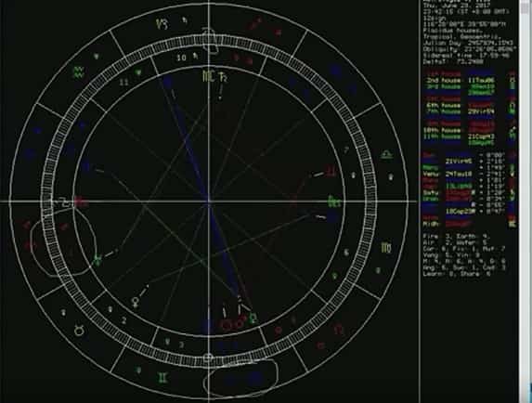
Task: Click the Taurus sign glyph on outer ring
Action: pyautogui.click(x=79, y=330)
